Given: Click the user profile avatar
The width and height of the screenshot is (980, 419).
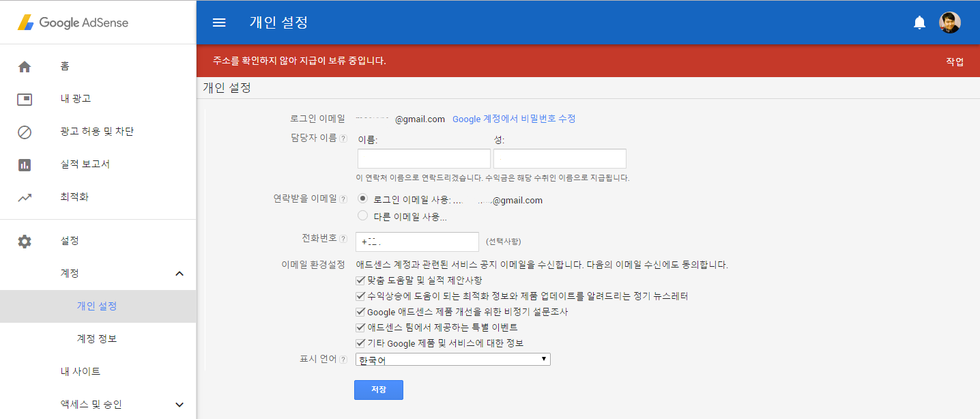Looking at the screenshot, I should 949,23.
